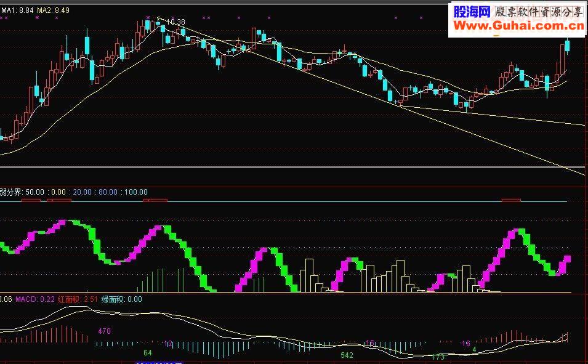Click the 20.00 level value in indicator header

[x=82, y=192]
